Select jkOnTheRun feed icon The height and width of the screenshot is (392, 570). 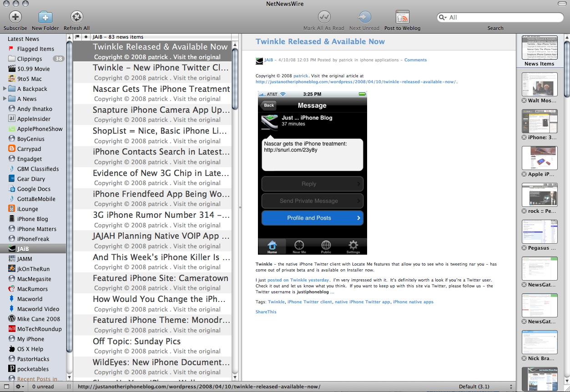(x=12, y=269)
